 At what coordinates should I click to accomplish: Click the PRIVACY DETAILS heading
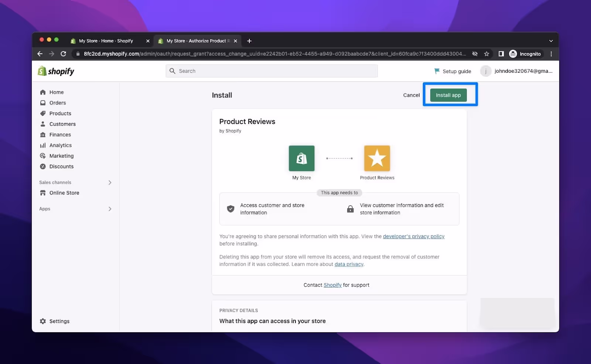coord(239,310)
